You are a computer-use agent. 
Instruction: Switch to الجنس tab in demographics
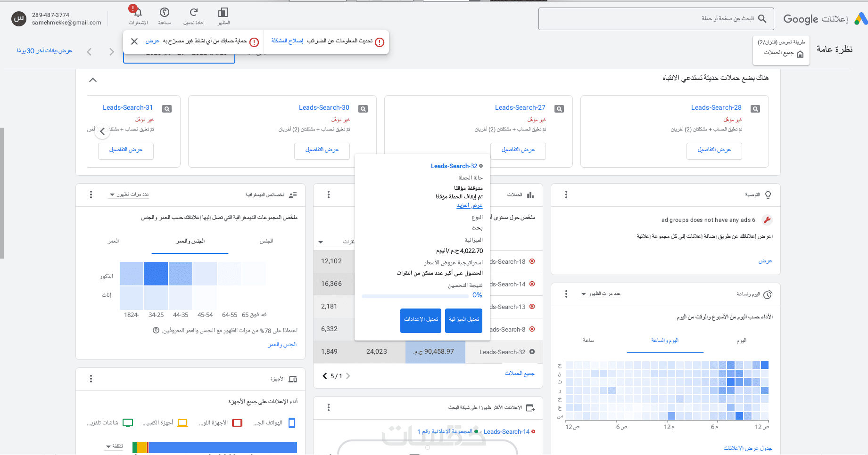tap(266, 241)
